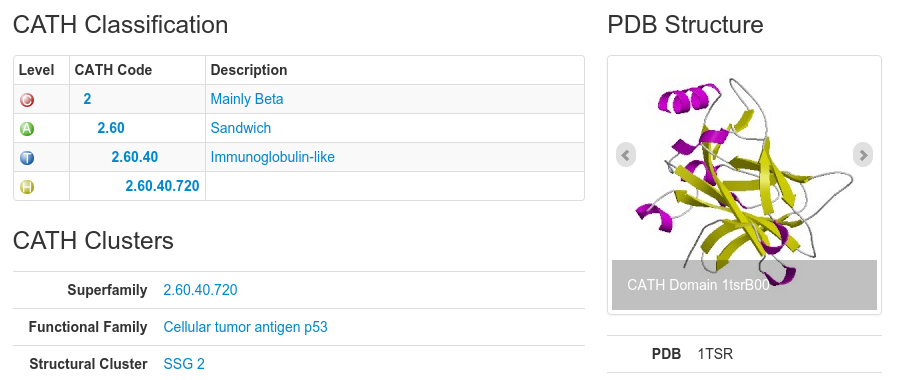Open CATH code 2.60.40.720 in table
912x380 pixels.
coord(162,186)
